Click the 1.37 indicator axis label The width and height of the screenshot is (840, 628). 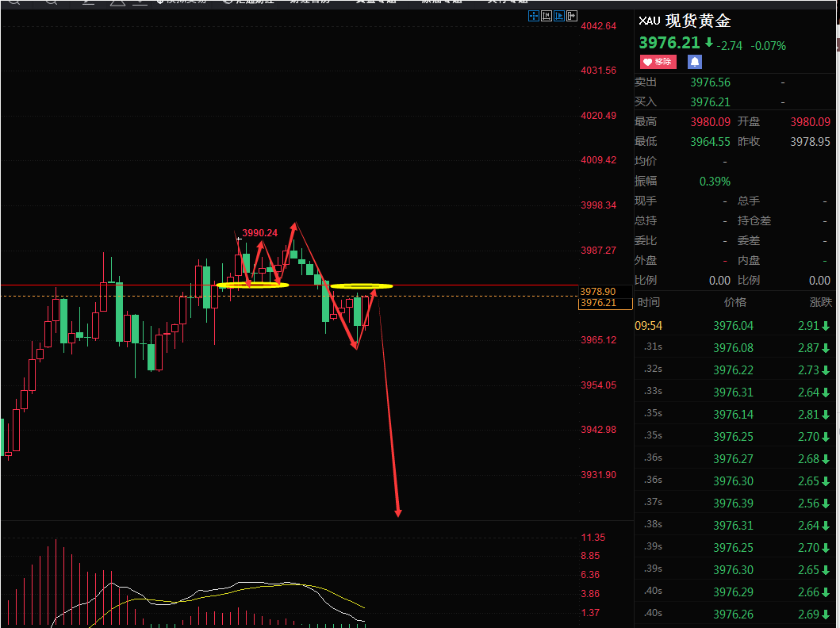click(590, 613)
